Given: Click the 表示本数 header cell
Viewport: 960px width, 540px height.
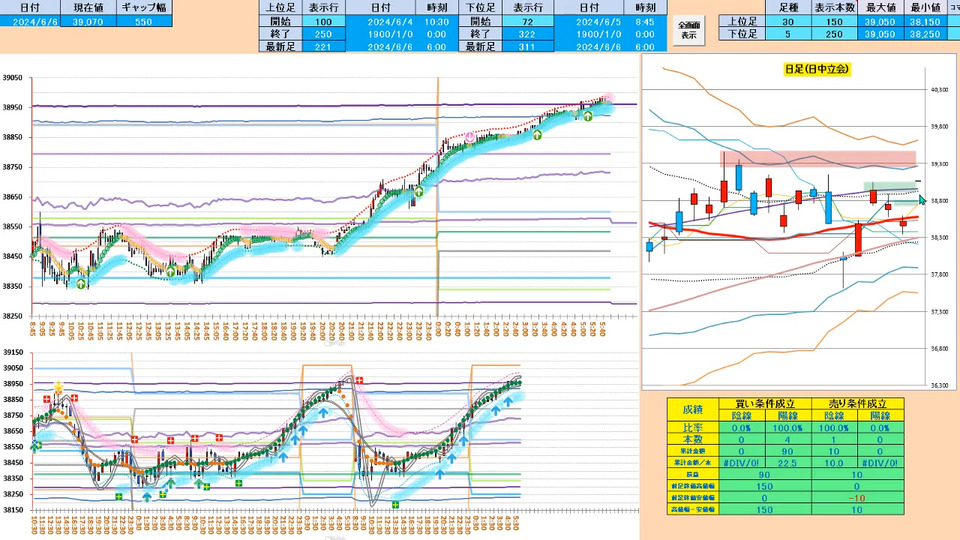Looking at the screenshot, I should pos(834,7).
